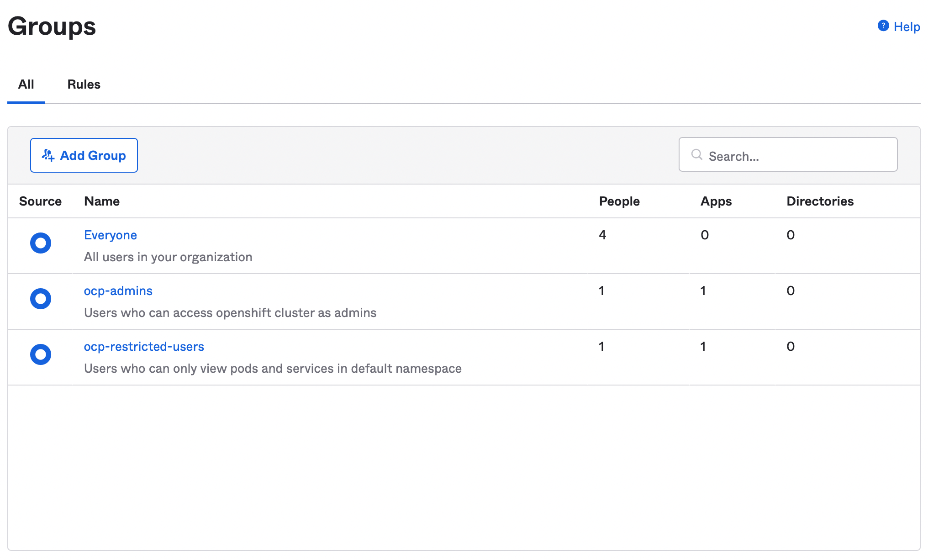Open the ocp-admins group
Screen dimensions: 928x560
click(x=118, y=291)
